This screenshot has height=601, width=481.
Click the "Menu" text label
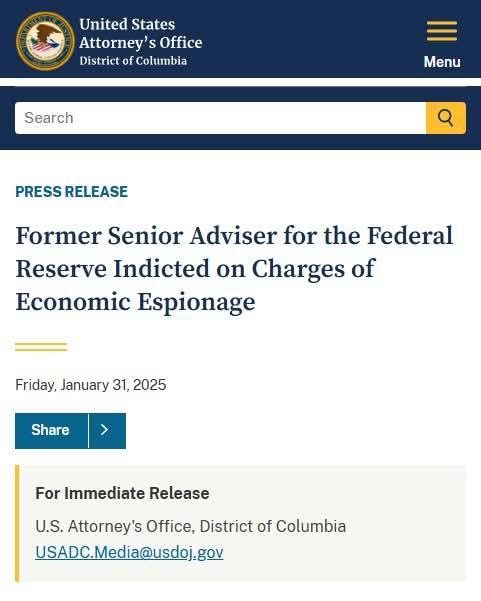tap(442, 62)
